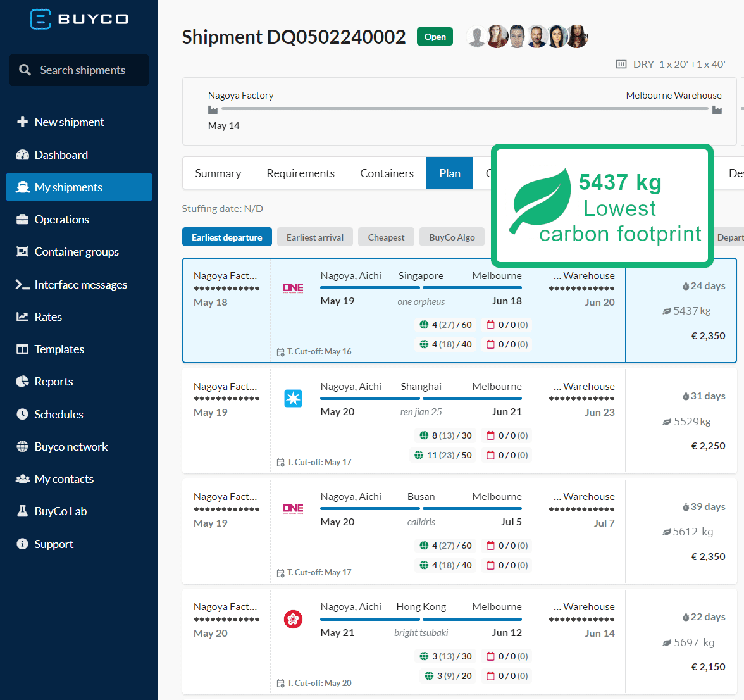Screen dimensions: 744x700
Task: Switch sorting to Cheapest
Action: 386,237
